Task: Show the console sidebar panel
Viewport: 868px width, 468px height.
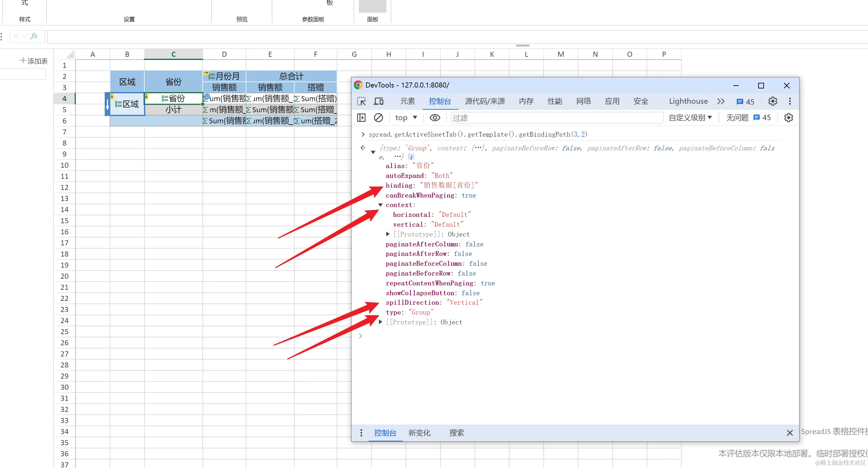Action: coord(361,118)
